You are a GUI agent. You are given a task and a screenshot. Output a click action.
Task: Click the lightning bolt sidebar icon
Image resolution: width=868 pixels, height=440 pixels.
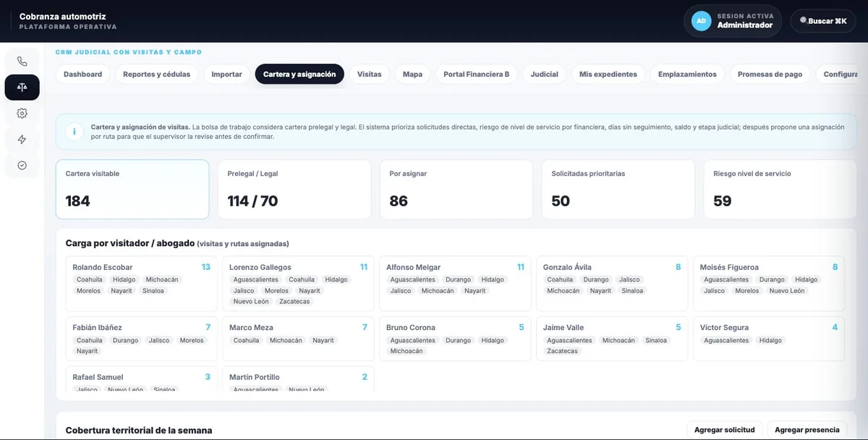coord(22,140)
